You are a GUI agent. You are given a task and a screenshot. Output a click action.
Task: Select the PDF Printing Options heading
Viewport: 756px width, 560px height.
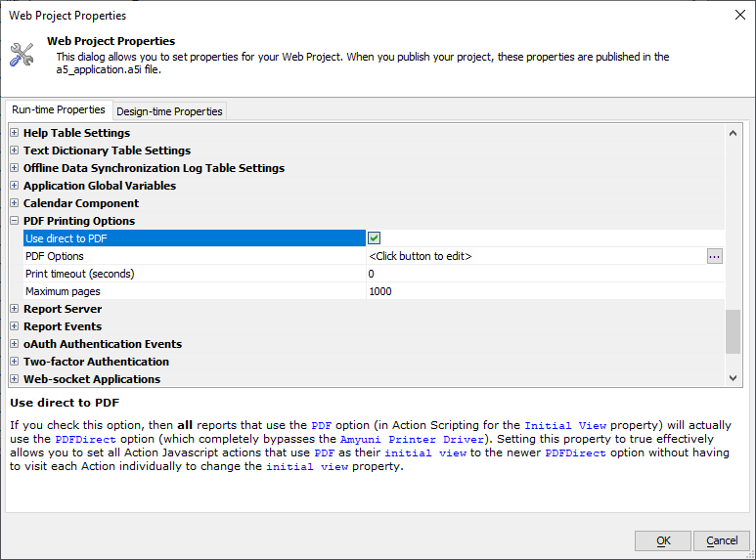pos(79,221)
